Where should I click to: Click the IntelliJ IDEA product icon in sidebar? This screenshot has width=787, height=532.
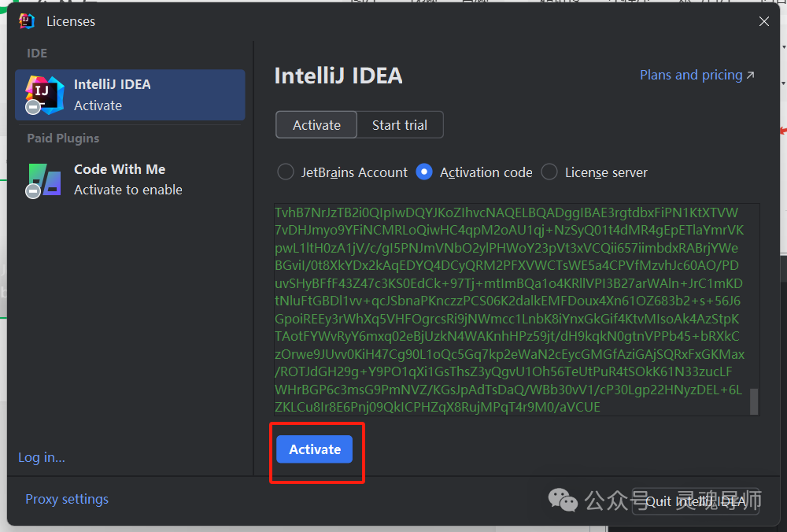coord(44,94)
